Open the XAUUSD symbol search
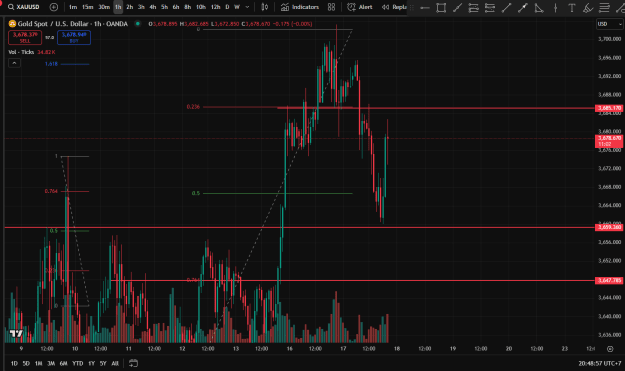The image size is (625, 371). 24,7
